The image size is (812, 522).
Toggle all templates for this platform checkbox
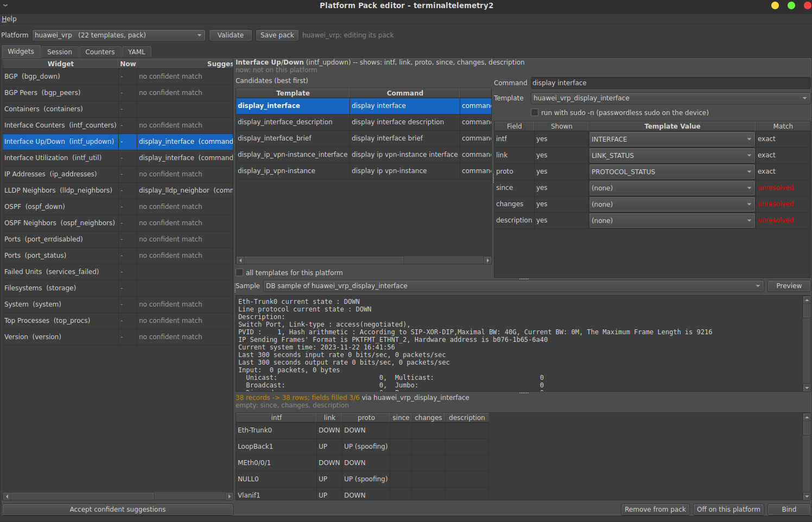[x=239, y=272]
